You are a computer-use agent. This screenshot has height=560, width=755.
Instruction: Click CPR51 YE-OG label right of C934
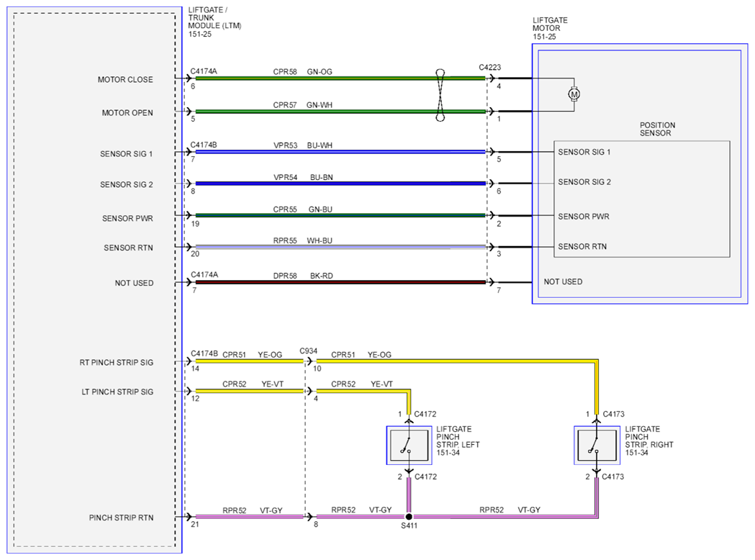click(x=361, y=355)
